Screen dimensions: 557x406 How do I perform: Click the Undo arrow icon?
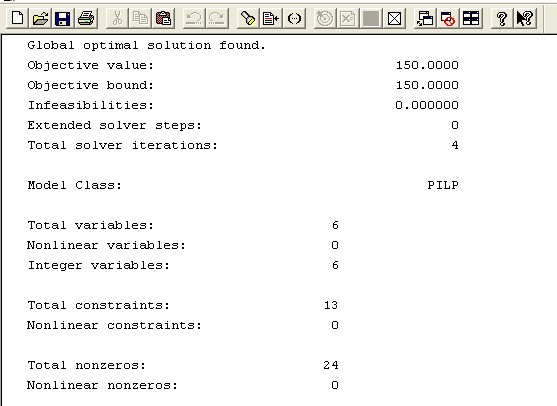194,18
